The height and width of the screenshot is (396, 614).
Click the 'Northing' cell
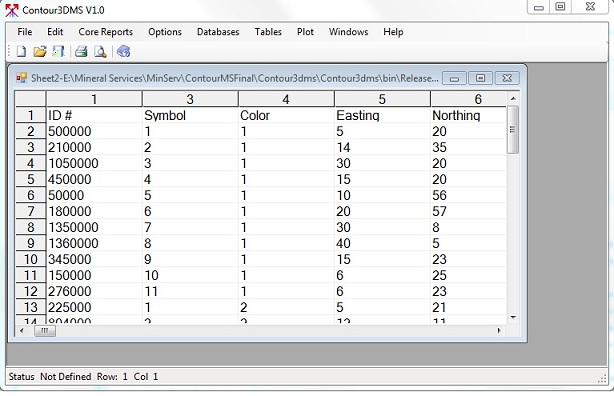(468, 115)
